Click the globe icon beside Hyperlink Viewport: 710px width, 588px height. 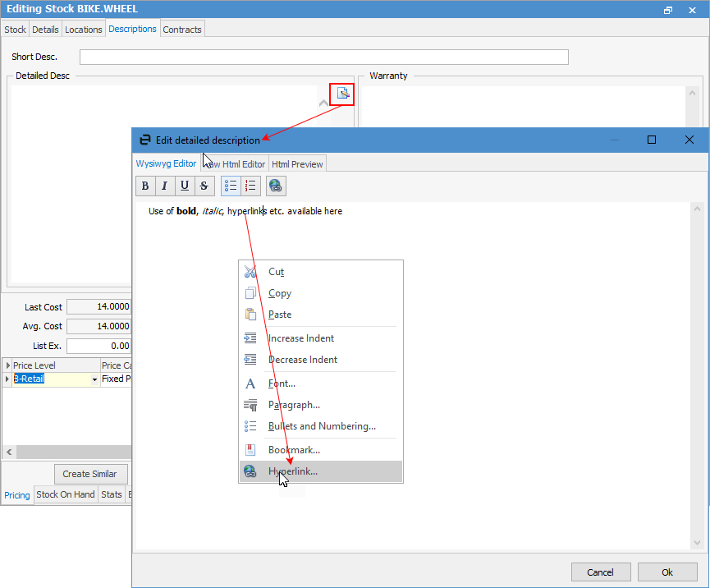(250, 471)
